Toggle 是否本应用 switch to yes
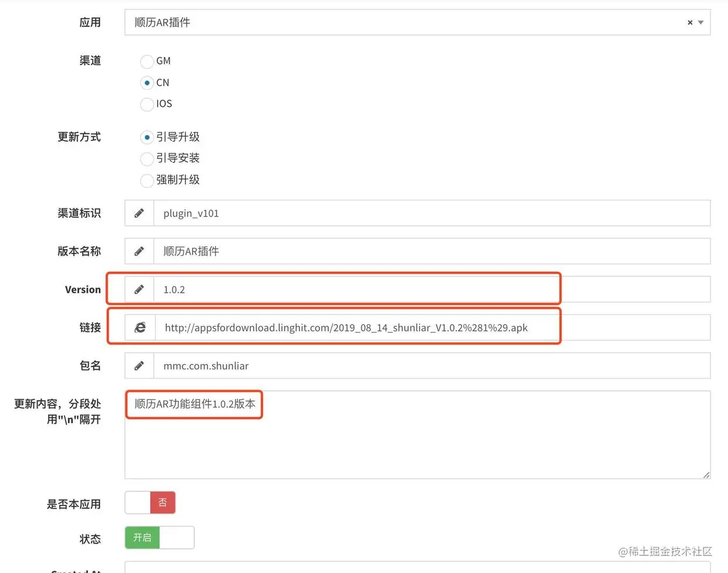728x573 pixels. [138, 503]
